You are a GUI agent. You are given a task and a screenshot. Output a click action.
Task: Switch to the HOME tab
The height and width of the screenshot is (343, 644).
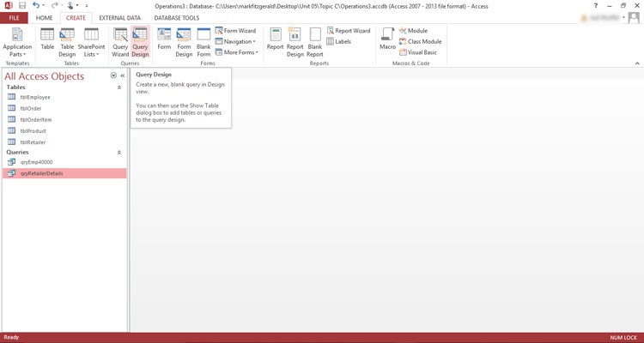pyautogui.click(x=44, y=18)
